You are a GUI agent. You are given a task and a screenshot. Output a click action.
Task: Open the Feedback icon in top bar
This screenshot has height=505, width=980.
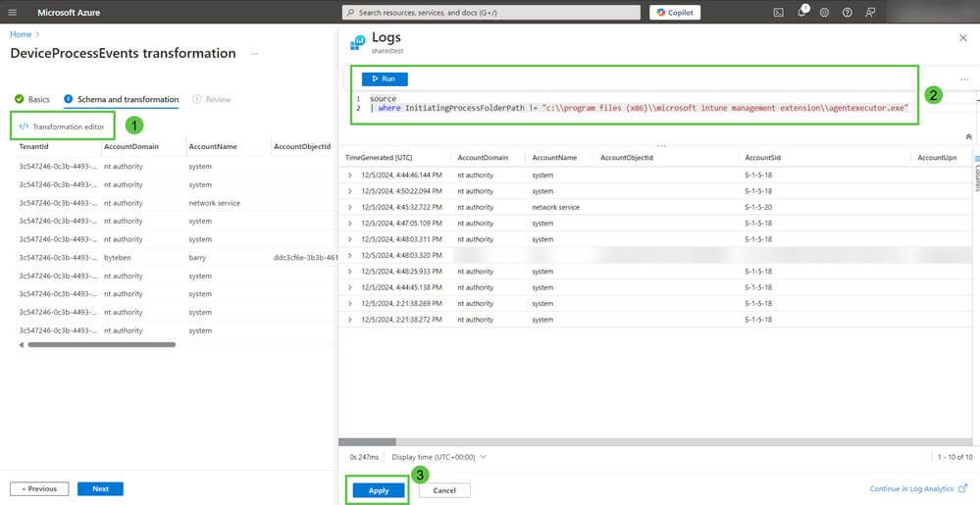[870, 13]
